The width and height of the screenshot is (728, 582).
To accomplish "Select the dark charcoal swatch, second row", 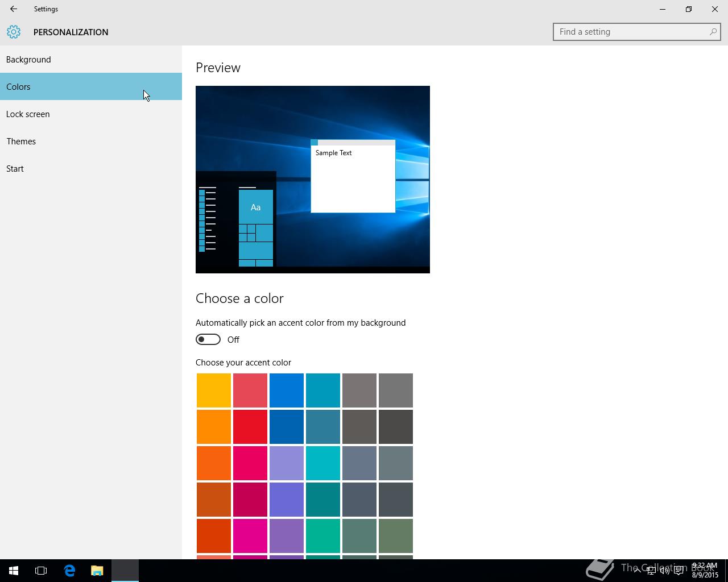I will [396, 427].
